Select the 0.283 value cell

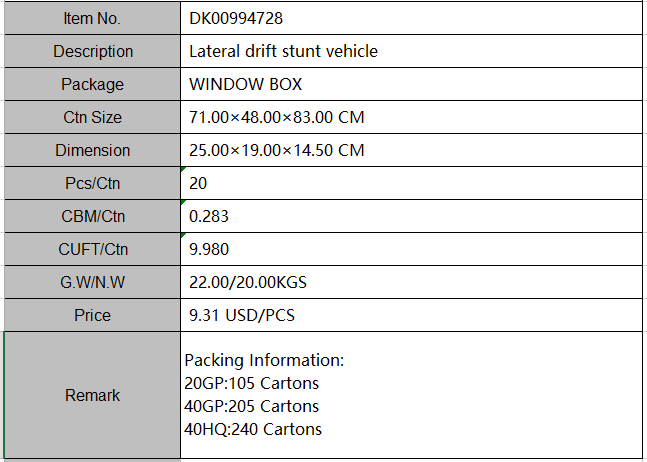tap(410, 216)
